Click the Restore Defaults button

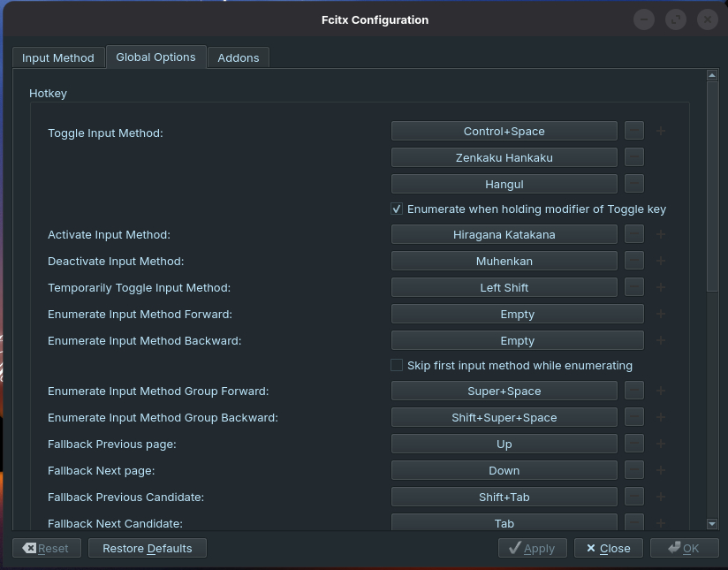point(148,549)
